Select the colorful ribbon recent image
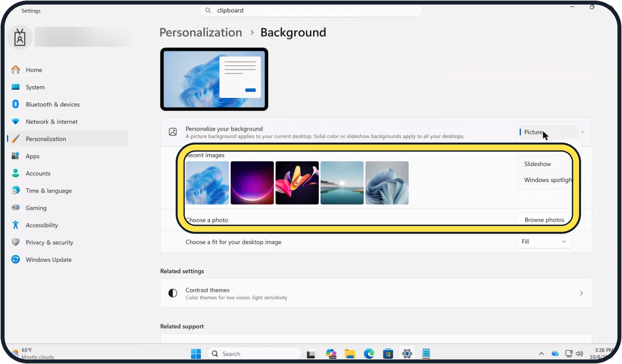Viewport: 622px width, 364px height. click(x=297, y=183)
